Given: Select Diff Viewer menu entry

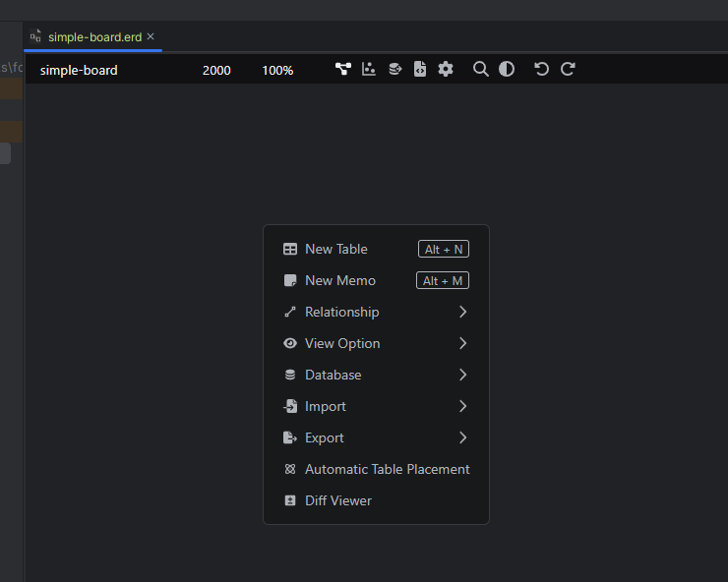Looking at the screenshot, I should [x=376, y=500].
